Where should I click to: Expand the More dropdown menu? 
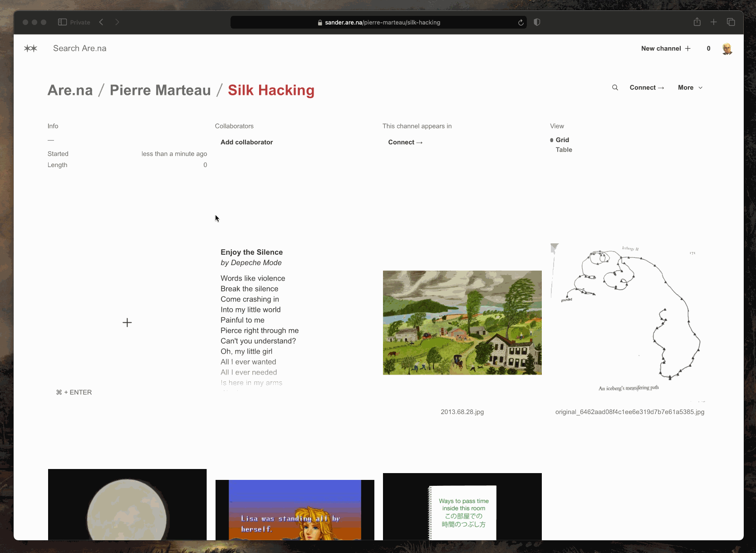point(690,88)
